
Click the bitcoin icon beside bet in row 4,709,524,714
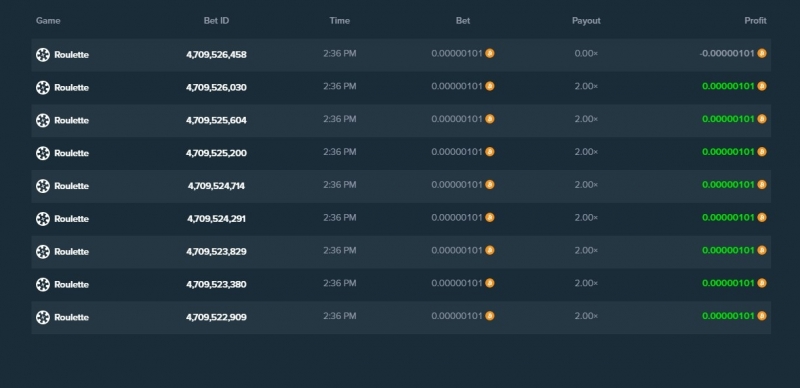point(490,184)
